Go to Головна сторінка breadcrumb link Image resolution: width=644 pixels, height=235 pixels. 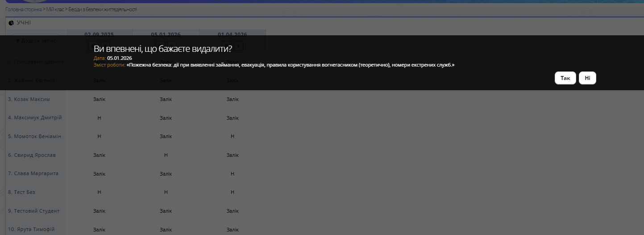[x=23, y=9]
